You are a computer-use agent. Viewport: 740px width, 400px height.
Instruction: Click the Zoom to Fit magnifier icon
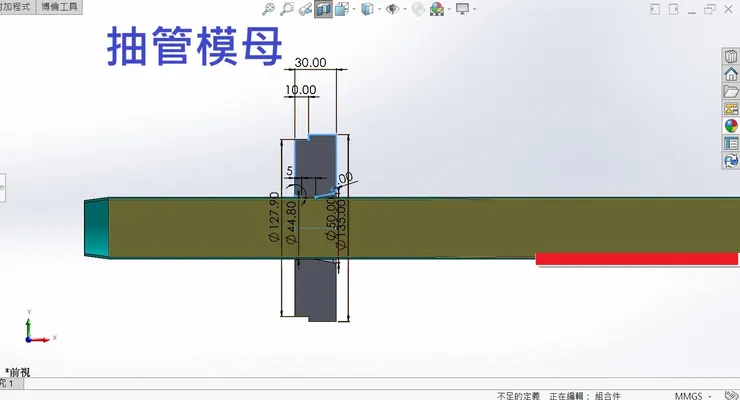tap(268, 8)
